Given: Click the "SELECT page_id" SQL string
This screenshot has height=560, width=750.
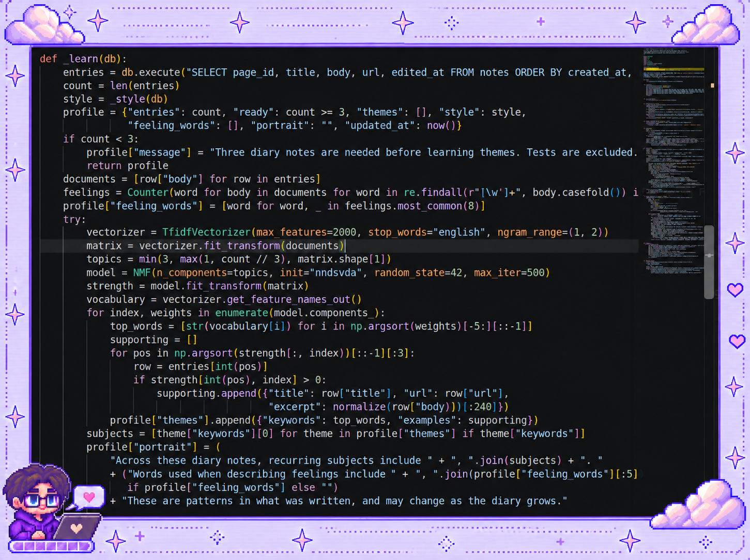Looking at the screenshot, I should [408, 72].
